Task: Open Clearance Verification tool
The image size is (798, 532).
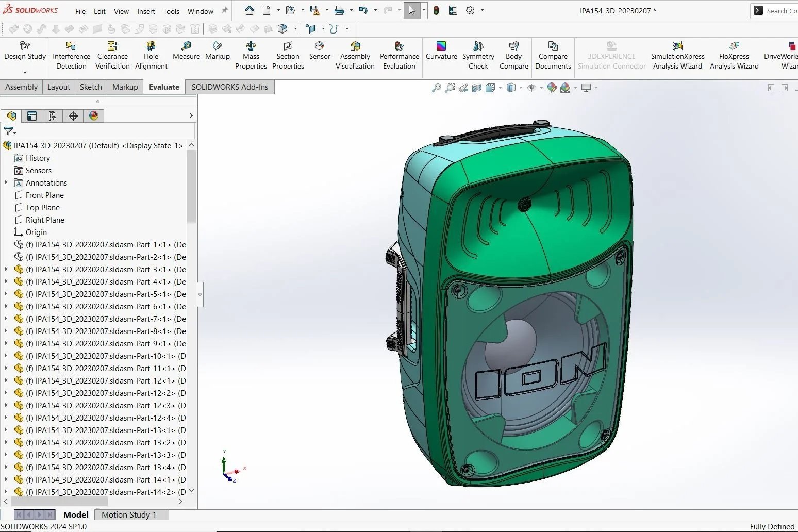Action: click(x=112, y=56)
